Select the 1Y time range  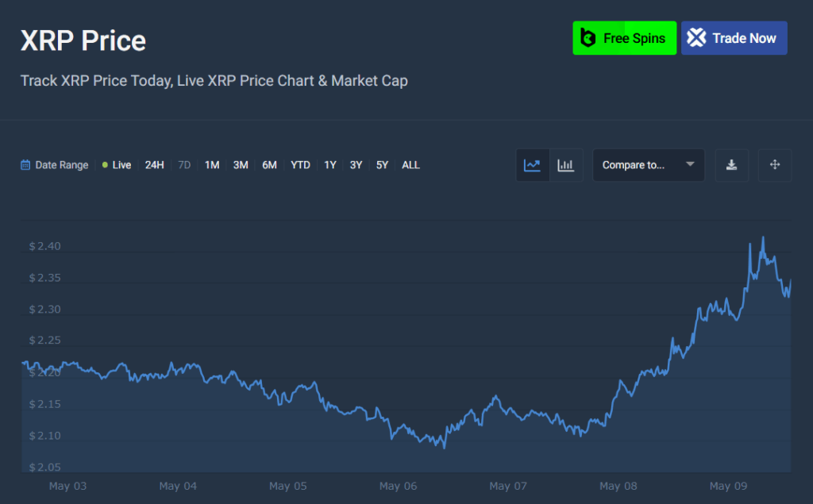(330, 165)
